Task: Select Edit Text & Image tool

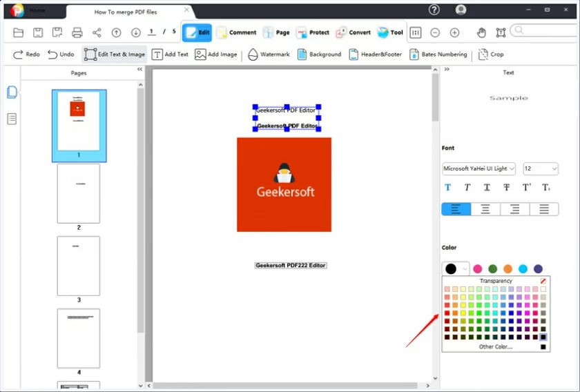Action: point(115,55)
